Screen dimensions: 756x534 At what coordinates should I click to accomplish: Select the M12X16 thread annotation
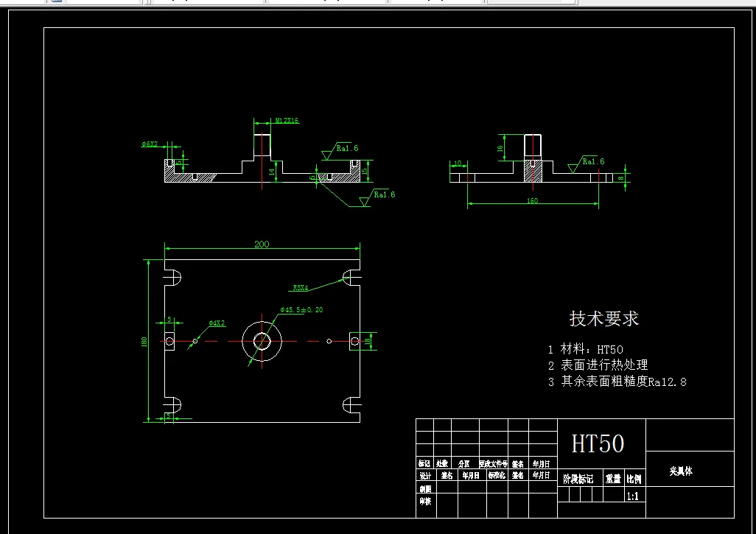pyautogui.click(x=287, y=121)
